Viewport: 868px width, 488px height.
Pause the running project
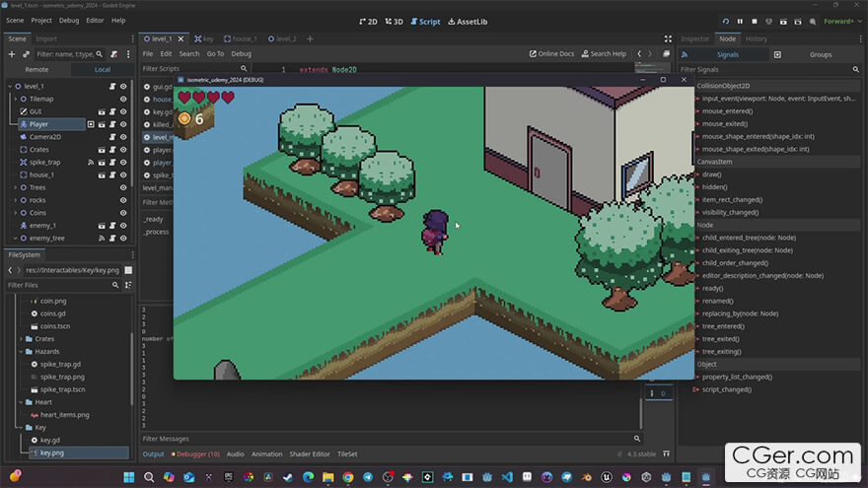click(740, 22)
